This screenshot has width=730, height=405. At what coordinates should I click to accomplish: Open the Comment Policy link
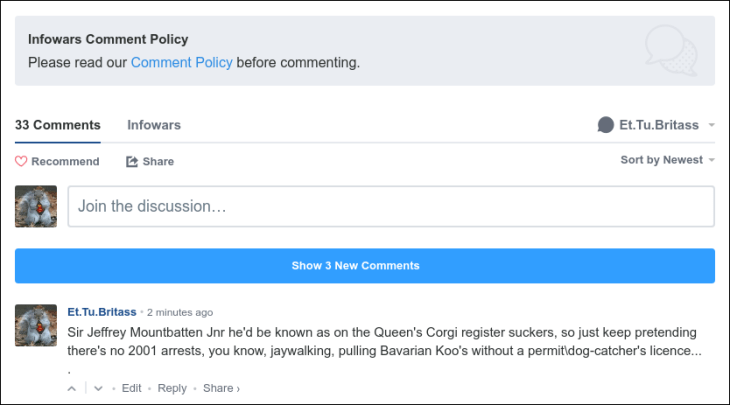point(181,62)
